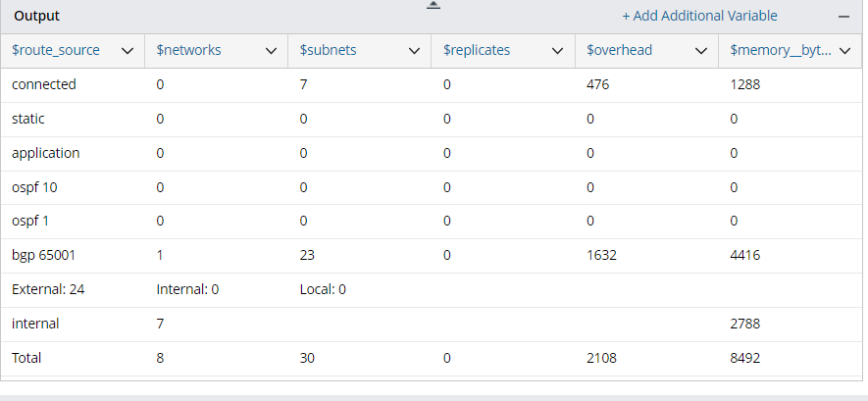This screenshot has height=401, width=868.
Task: Click the Output panel title
Action: point(37,17)
